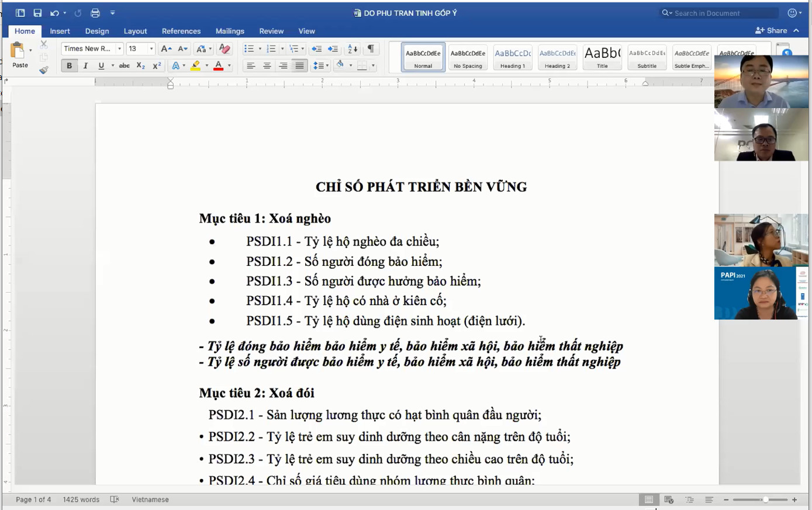Open the font size 13 dropdown

tap(151, 49)
